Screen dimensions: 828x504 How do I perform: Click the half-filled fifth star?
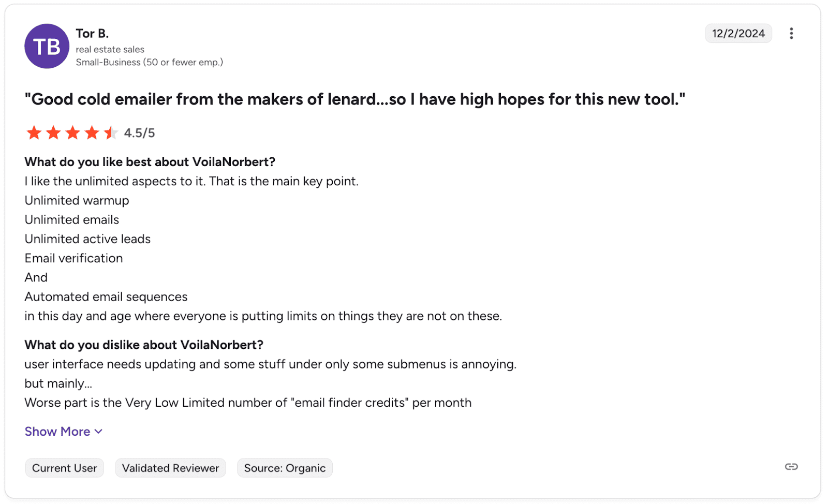click(x=111, y=133)
